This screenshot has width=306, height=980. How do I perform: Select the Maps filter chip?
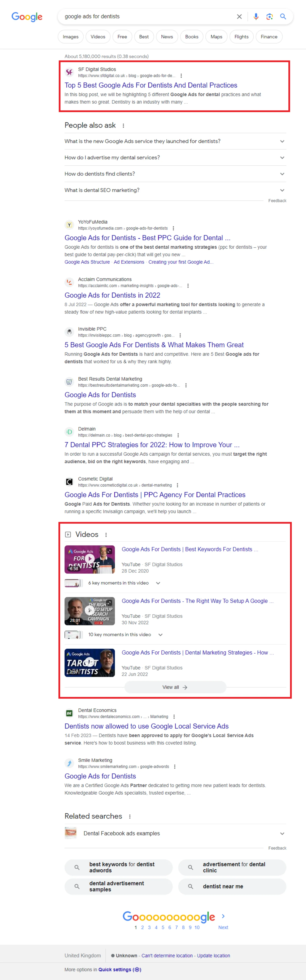pos(216,37)
